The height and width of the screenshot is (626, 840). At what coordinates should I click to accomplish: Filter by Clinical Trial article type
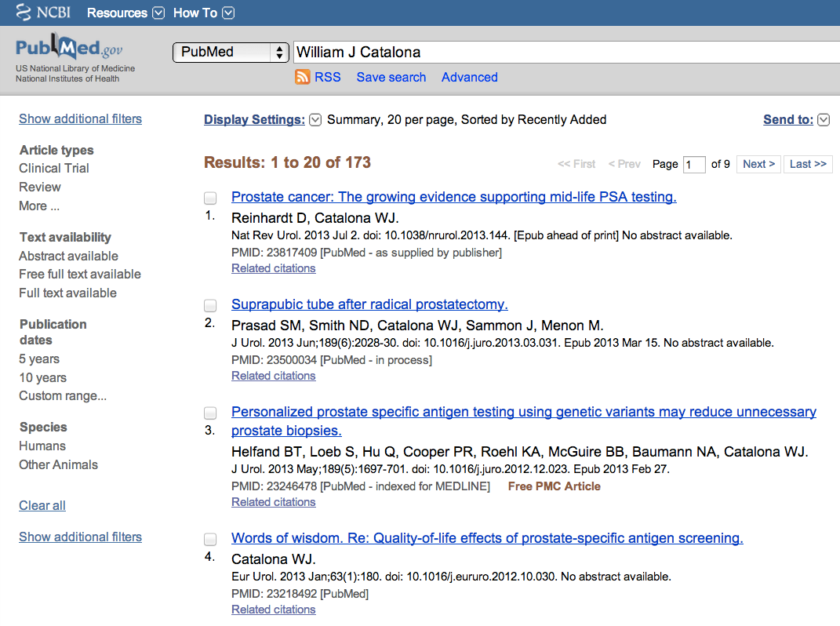point(54,168)
